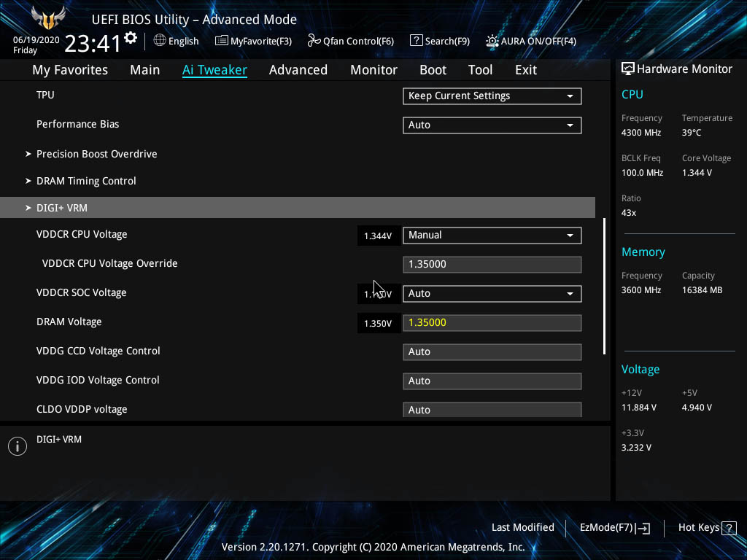Go to the Advanced tab
This screenshot has width=747, height=560.
coord(298,70)
